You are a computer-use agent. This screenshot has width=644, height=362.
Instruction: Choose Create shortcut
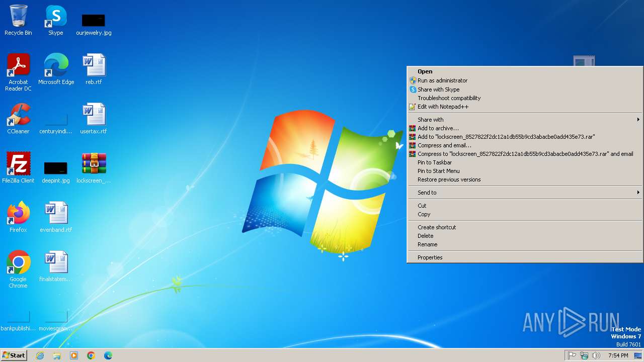(525, 227)
